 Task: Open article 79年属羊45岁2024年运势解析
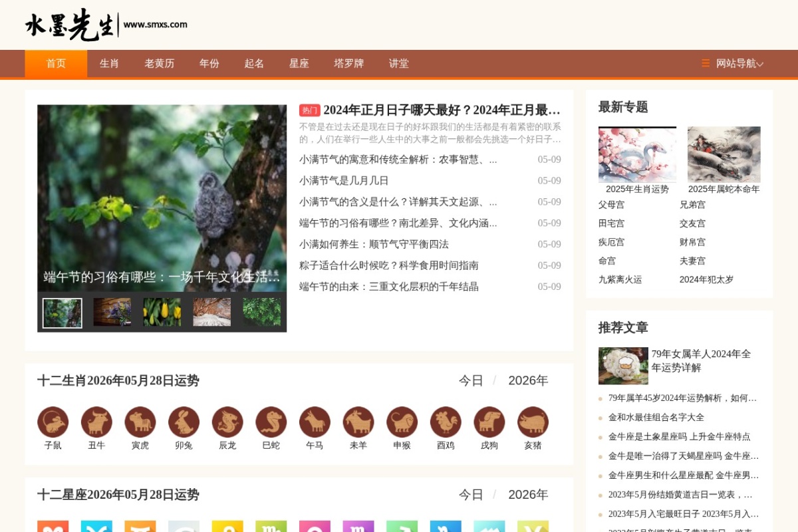[683, 398]
